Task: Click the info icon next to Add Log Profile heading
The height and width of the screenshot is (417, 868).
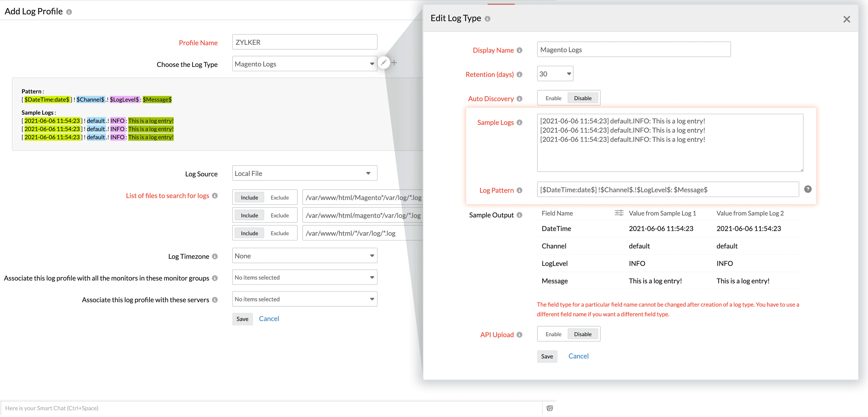Action: tap(69, 11)
